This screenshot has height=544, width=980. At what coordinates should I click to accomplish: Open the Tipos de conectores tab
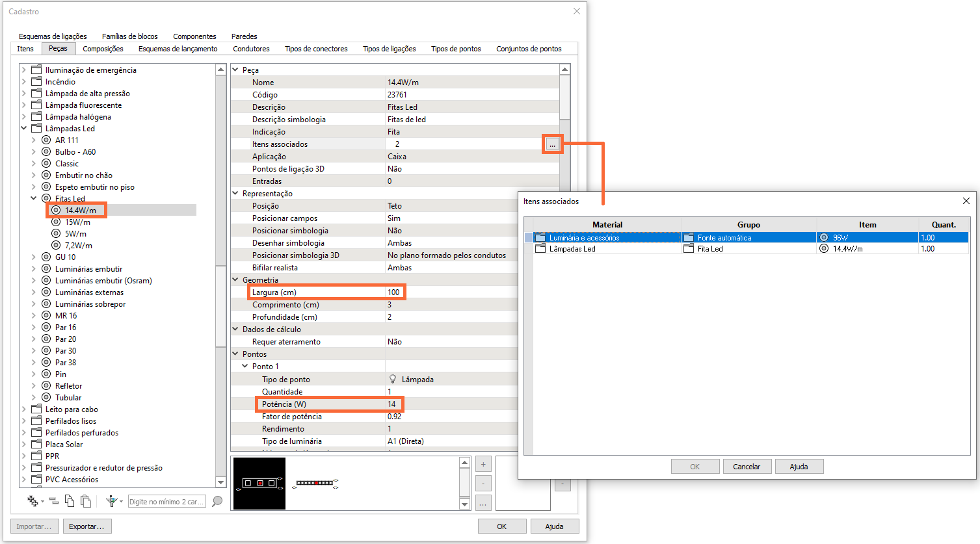tap(316, 49)
